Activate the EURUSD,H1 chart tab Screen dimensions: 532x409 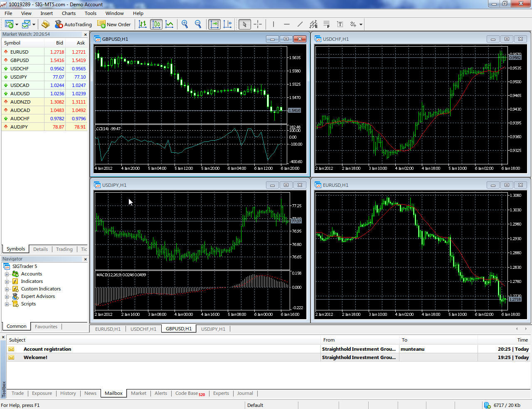click(108, 329)
